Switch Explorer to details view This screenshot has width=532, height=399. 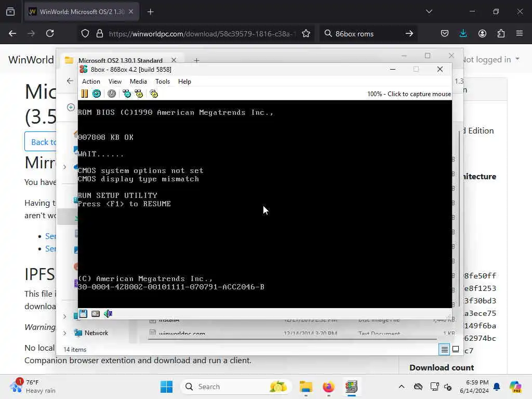(x=444, y=349)
